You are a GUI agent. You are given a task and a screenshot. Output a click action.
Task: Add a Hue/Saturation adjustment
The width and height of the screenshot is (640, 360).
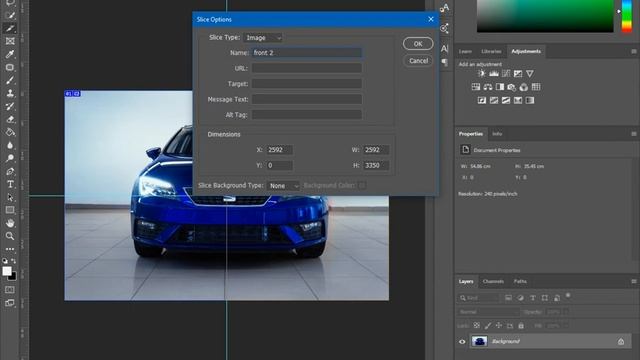click(476, 87)
